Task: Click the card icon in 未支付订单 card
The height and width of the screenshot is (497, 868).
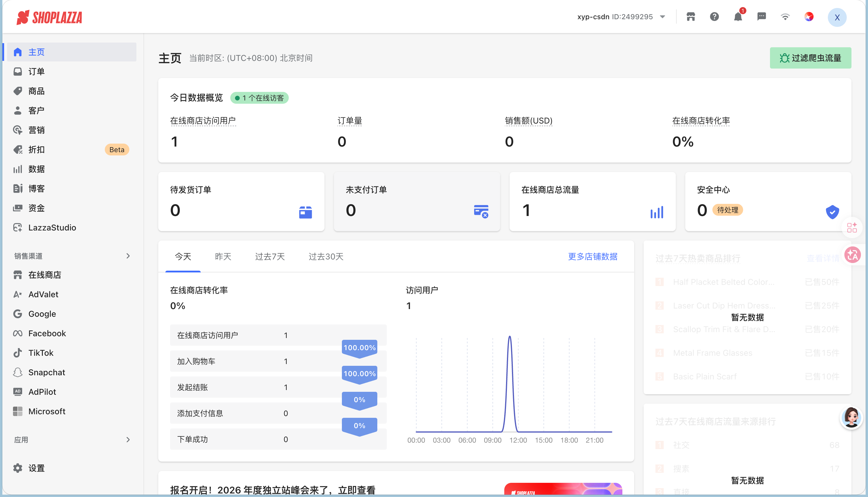Action: click(x=481, y=211)
